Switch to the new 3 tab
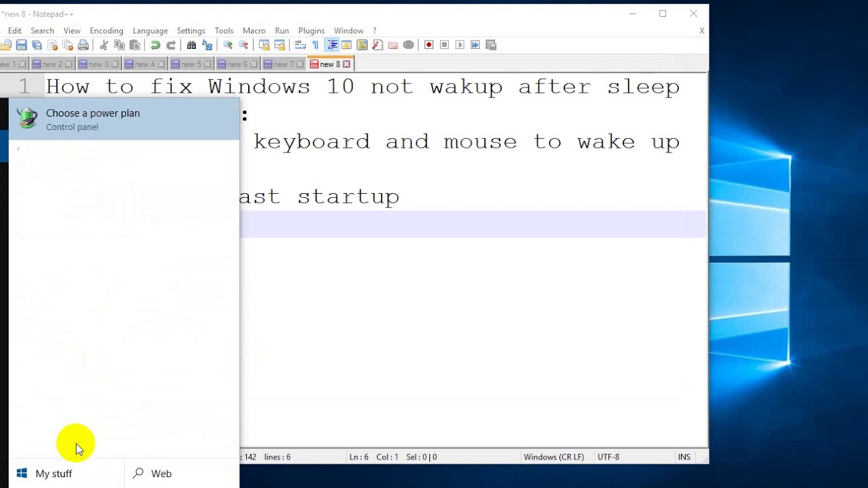This screenshot has height=488, width=868. click(98, 64)
